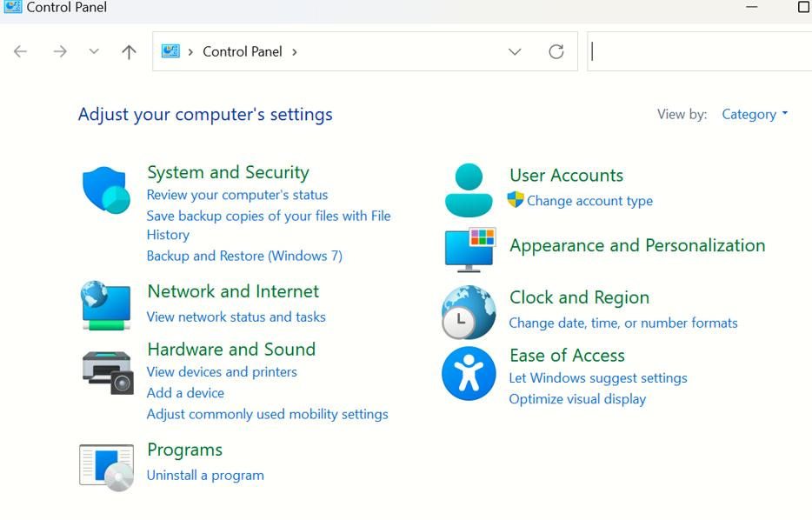Expand the address bar history dropdown

[x=514, y=52]
